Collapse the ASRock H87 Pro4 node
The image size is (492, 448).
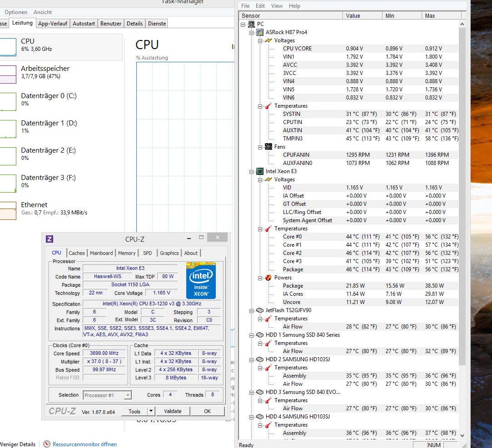click(x=251, y=32)
